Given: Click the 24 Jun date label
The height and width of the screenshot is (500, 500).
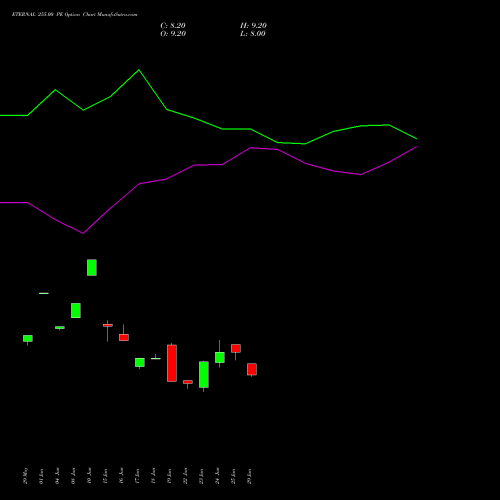Looking at the screenshot, I should pos(217,476).
